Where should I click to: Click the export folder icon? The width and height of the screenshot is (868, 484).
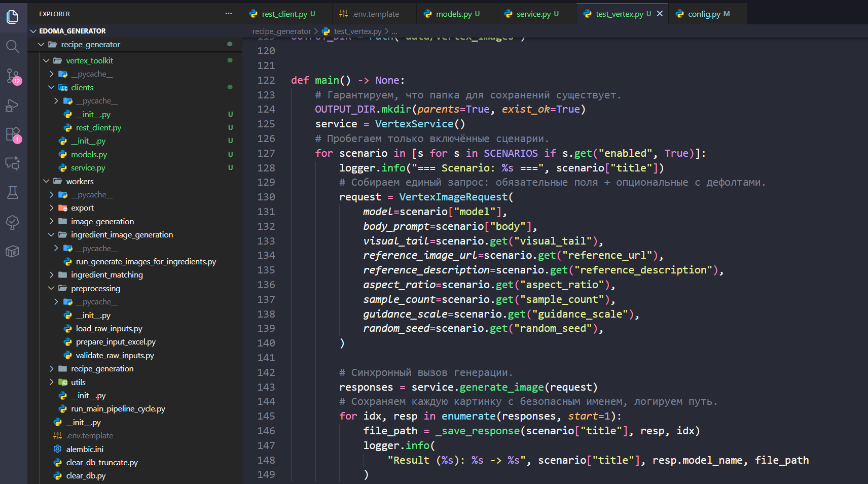tap(63, 208)
